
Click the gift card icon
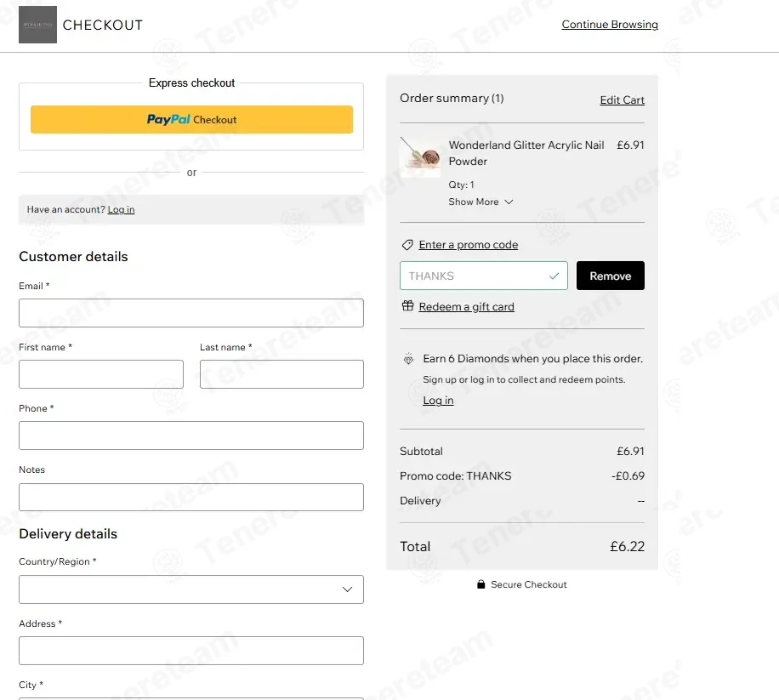407,306
